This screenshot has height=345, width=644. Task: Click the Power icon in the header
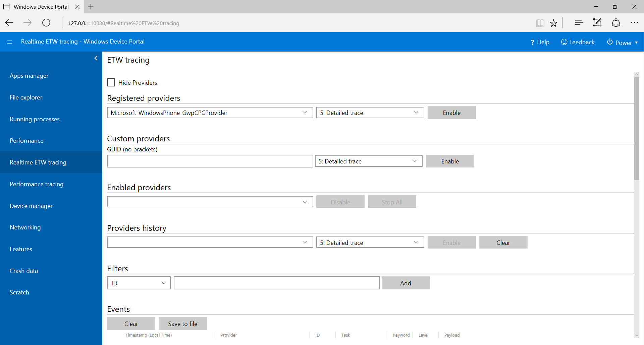(609, 42)
